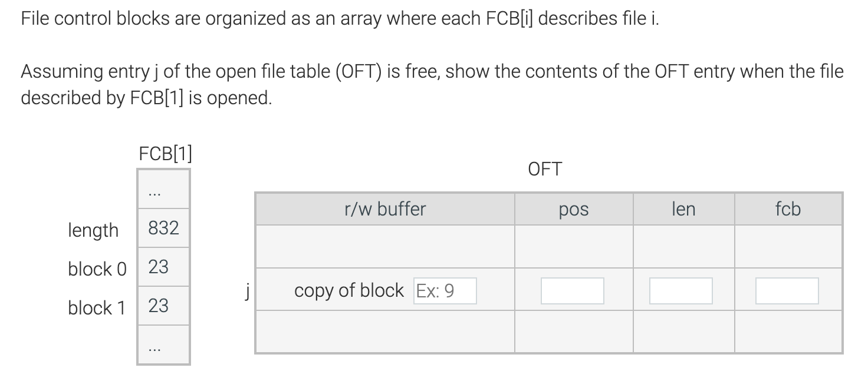868x371 pixels.
Task: Click the r/w buffer column header
Action: [x=386, y=208]
